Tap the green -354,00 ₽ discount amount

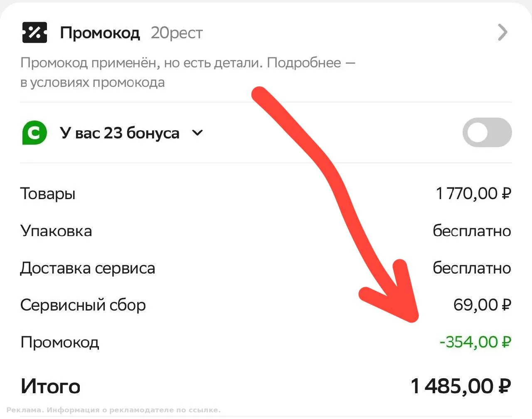coord(475,342)
